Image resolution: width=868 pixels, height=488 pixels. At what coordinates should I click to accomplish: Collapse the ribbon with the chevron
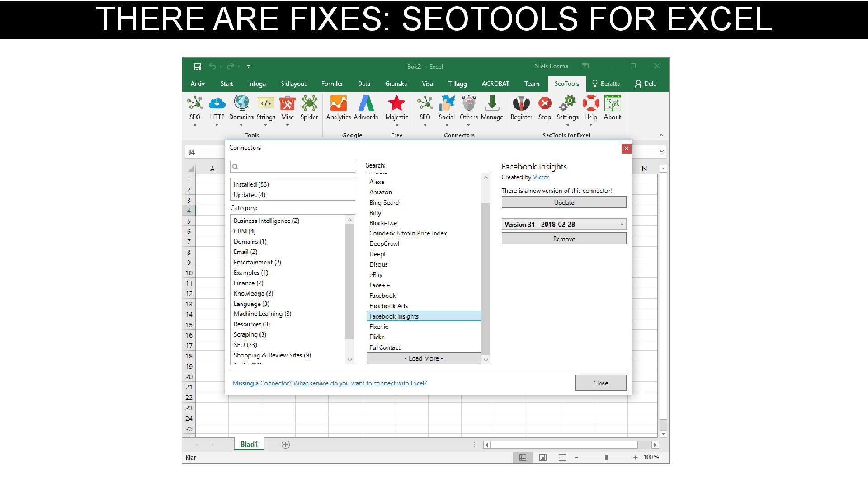pyautogui.click(x=661, y=135)
